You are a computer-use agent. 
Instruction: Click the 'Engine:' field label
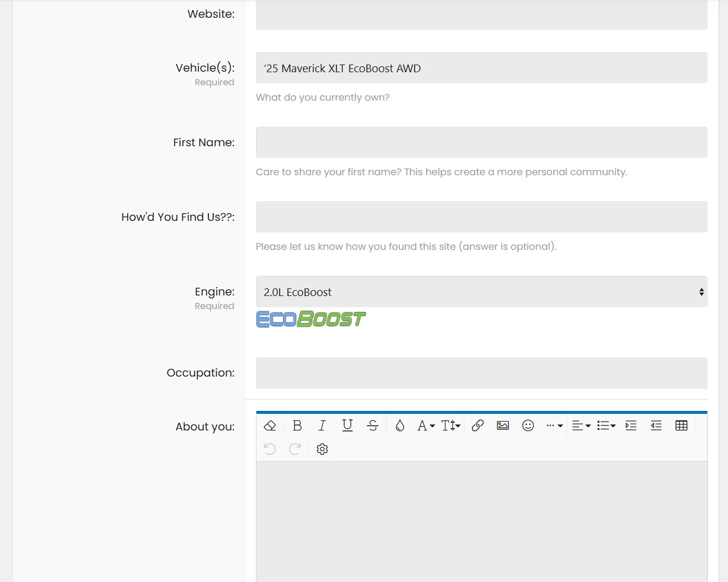214,291
